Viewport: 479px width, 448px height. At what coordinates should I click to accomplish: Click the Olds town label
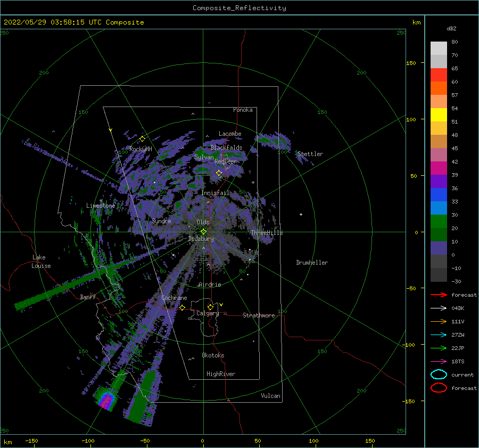coord(203,222)
